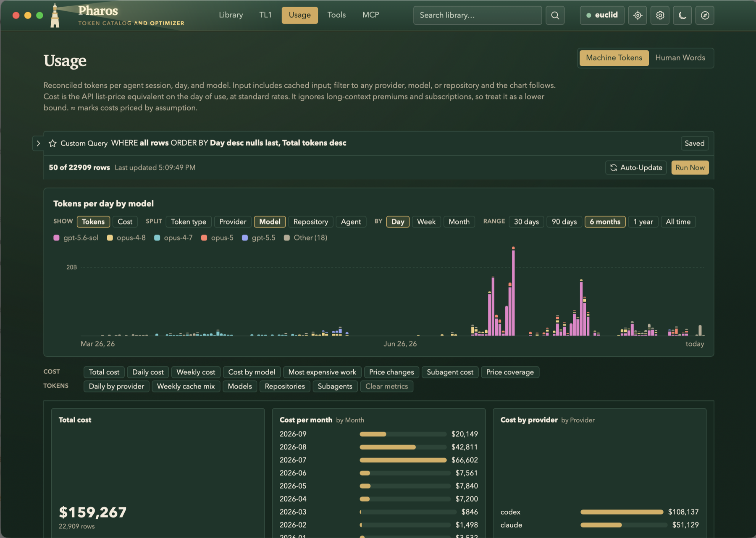Open the Library tab
The image size is (756, 538).
231,15
